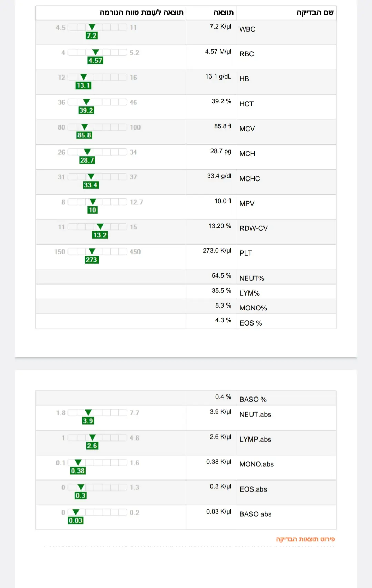The width and height of the screenshot is (372, 588).
Task: Click the green 39.2 value badge for HCT
Action: tap(86, 110)
